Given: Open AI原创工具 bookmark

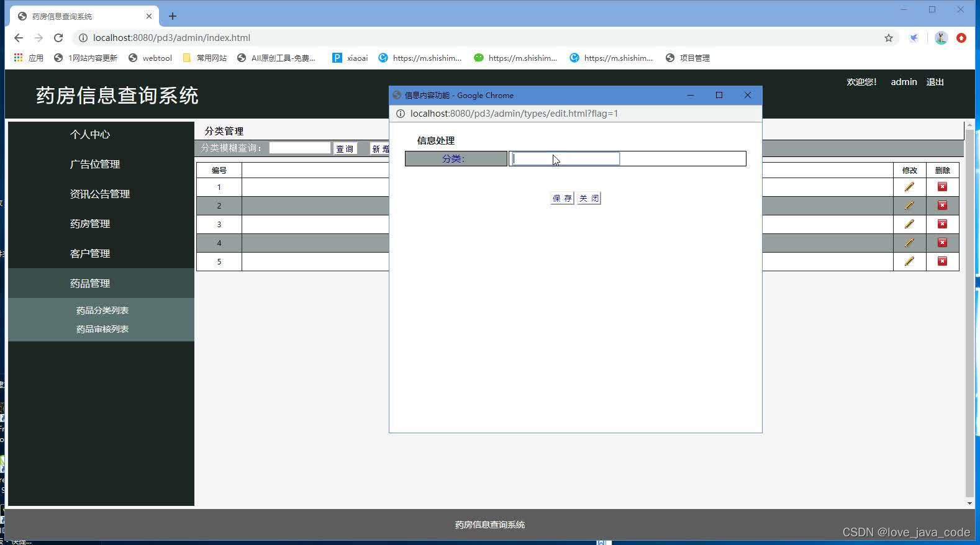Looking at the screenshot, I should click(277, 58).
